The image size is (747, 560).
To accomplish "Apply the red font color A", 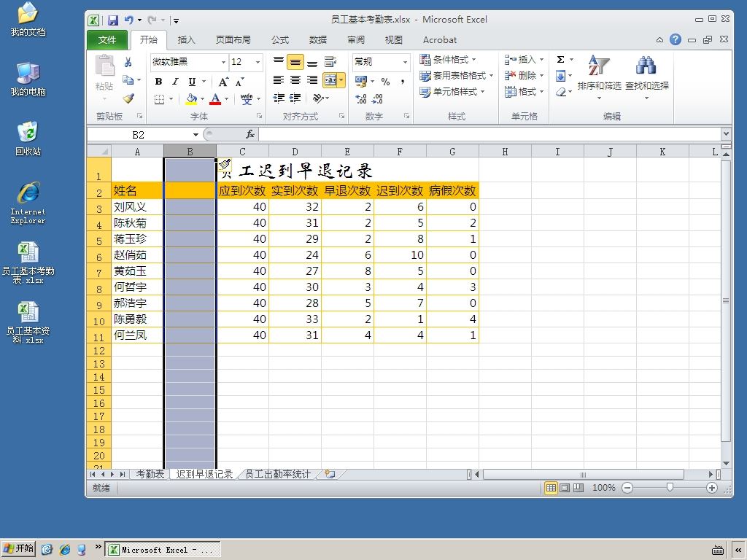I will tap(215, 99).
